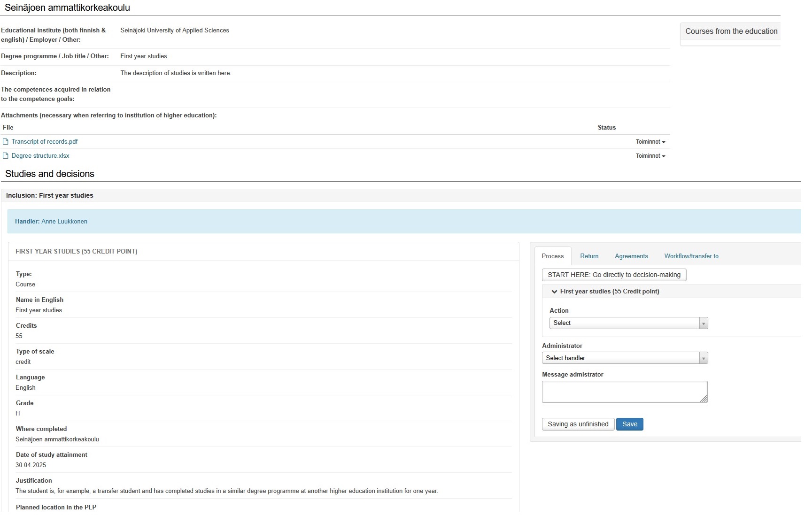Click the blue Save button
The width and height of the screenshot is (812, 516).
[x=629, y=424]
